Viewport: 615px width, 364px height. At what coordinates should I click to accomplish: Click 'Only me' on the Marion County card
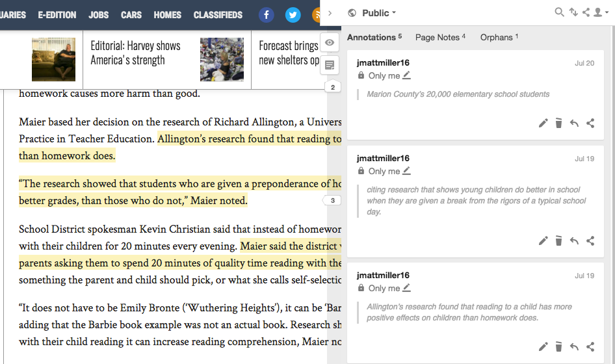coord(384,75)
